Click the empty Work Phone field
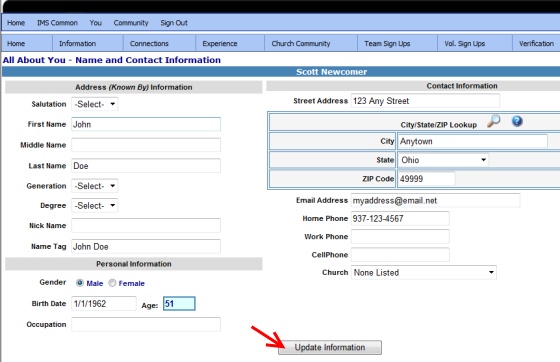Viewport: 560px width, 362px height. (400, 236)
